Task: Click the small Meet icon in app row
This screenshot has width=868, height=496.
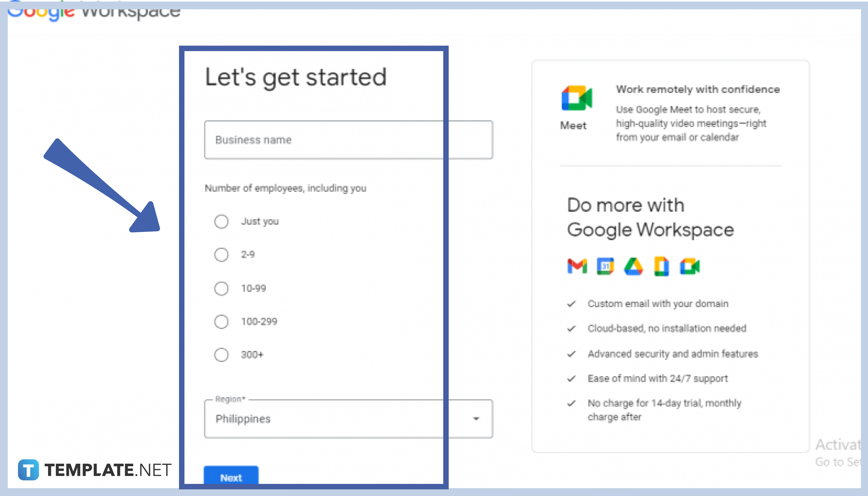Action: pyautogui.click(x=689, y=266)
